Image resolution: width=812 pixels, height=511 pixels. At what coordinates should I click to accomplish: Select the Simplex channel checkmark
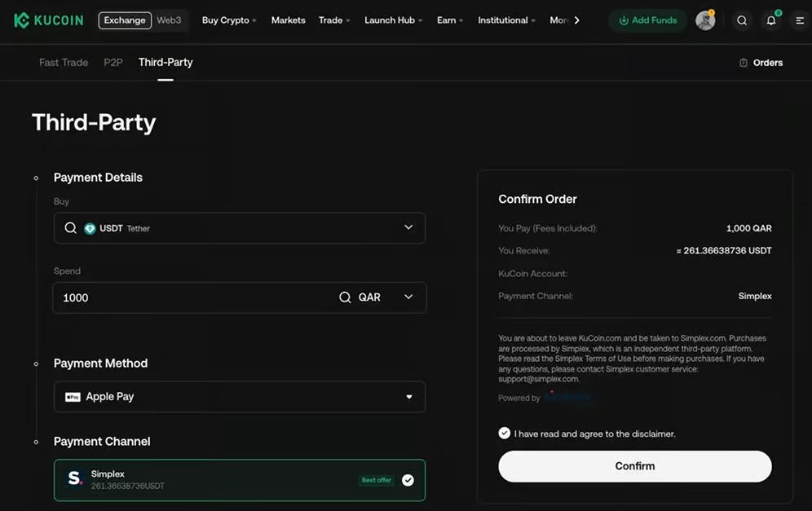pos(408,480)
